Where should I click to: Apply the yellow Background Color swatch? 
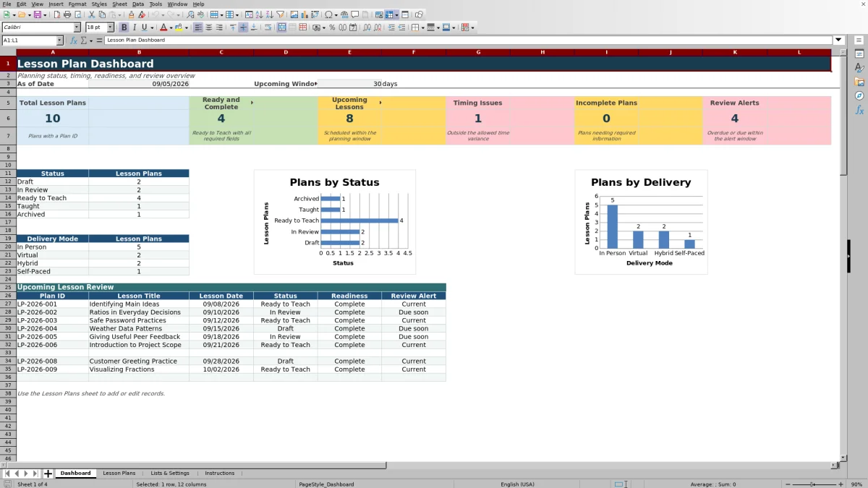(178, 27)
